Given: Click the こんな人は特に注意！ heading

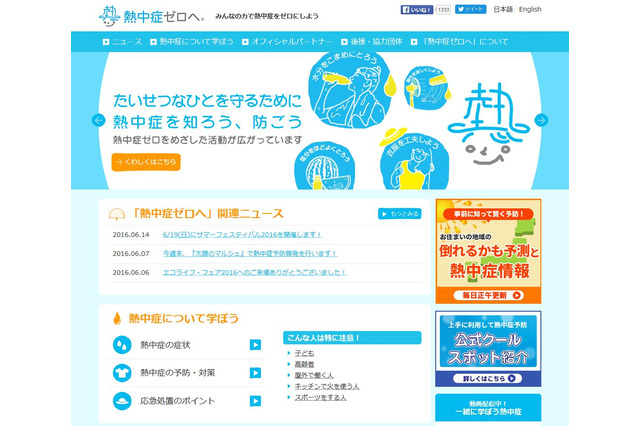Looking at the screenshot, I should click(352, 338).
